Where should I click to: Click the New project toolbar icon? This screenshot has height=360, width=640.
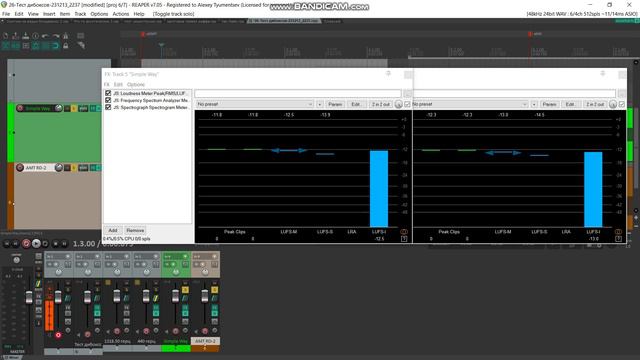(x=6, y=36)
